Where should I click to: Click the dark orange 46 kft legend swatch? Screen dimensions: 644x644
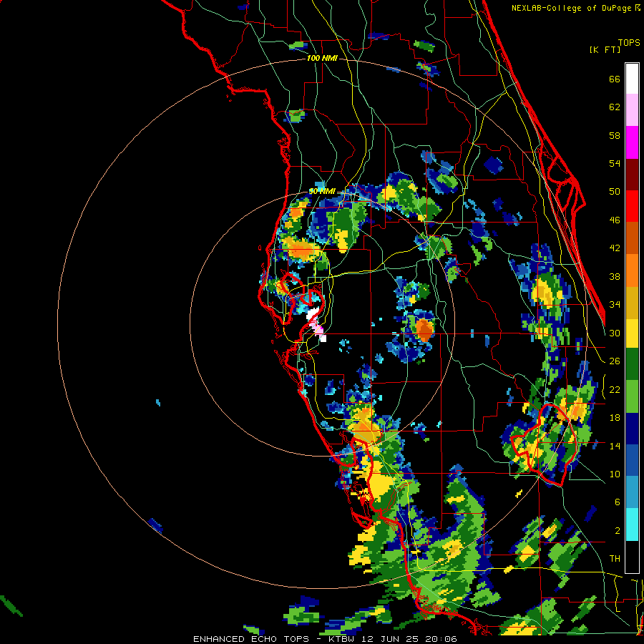click(x=632, y=238)
